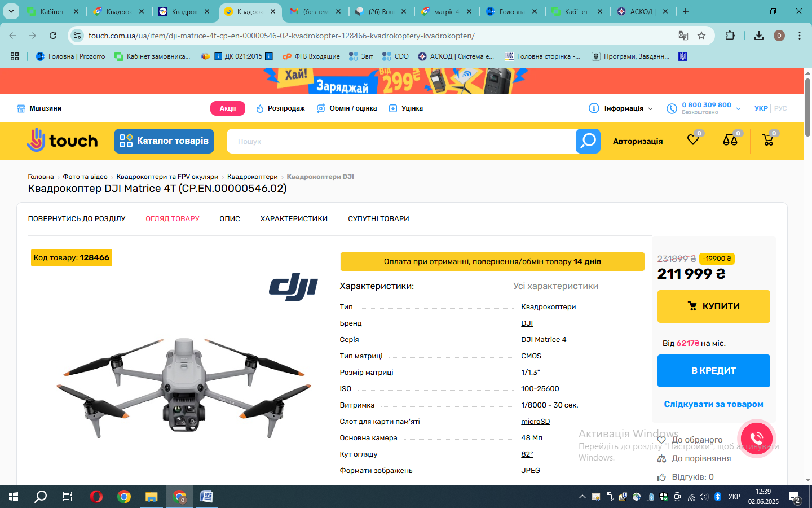This screenshot has width=812, height=508.
Task: Switch site language to РУС
Action: pos(780,108)
